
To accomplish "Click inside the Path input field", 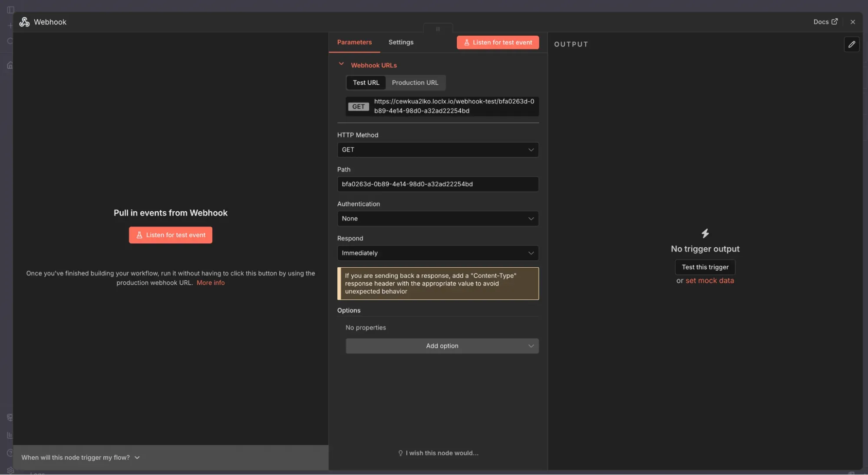I will tap(437, 184).
